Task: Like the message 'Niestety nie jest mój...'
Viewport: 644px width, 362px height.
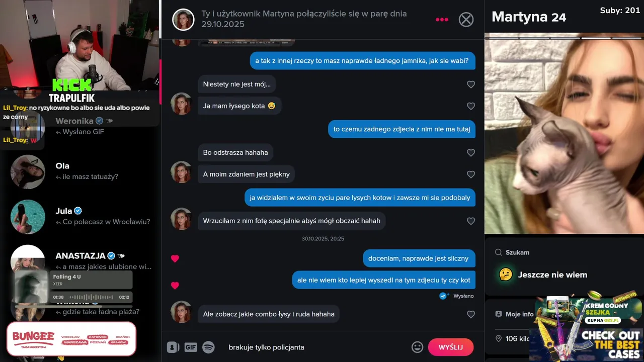Action: coord(471,84)
